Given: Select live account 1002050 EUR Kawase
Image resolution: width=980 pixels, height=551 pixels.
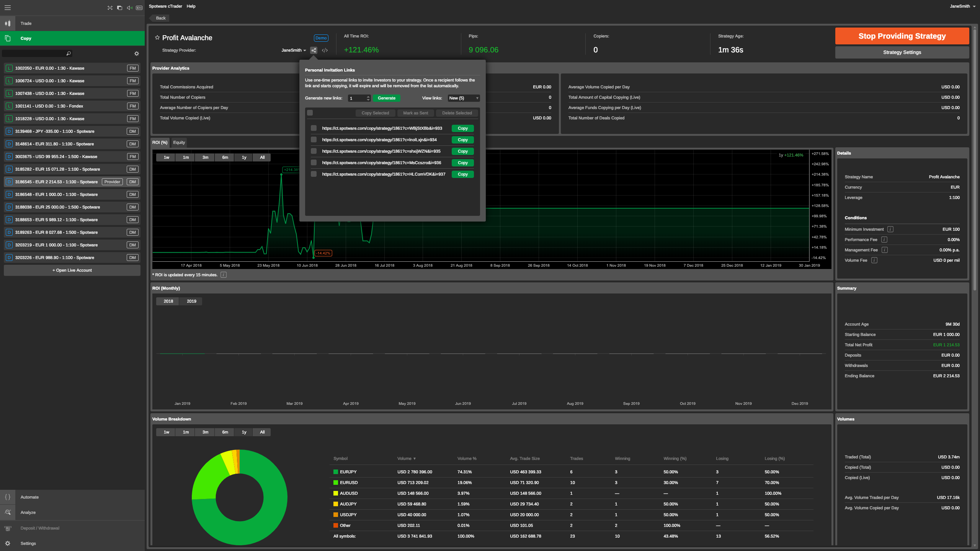Looking at the screenshot, I should 72,68.
